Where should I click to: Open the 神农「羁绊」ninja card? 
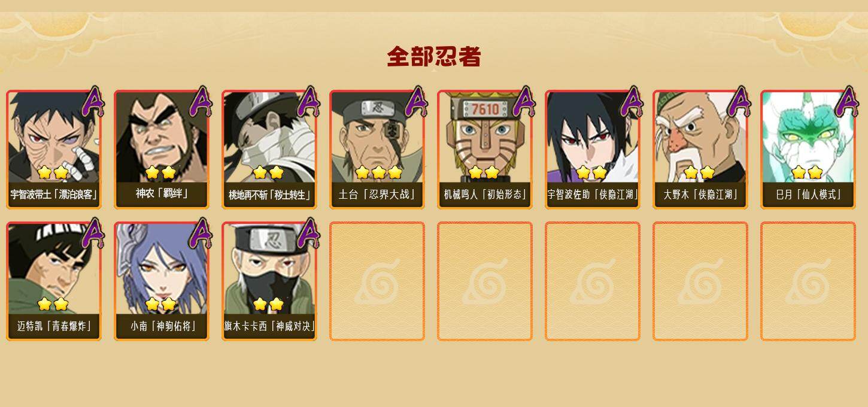coord(162,149)
